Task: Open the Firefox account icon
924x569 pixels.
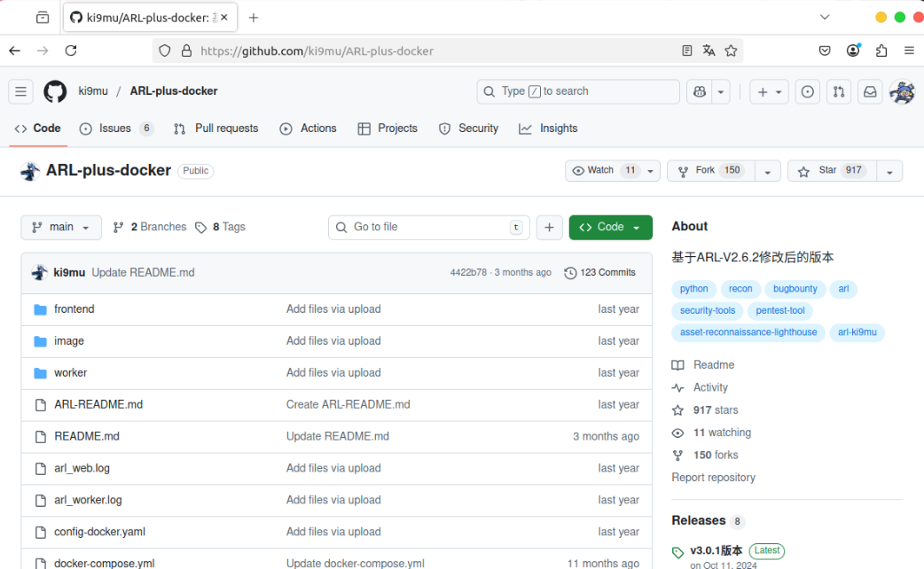Action: [x=853, y=51]
